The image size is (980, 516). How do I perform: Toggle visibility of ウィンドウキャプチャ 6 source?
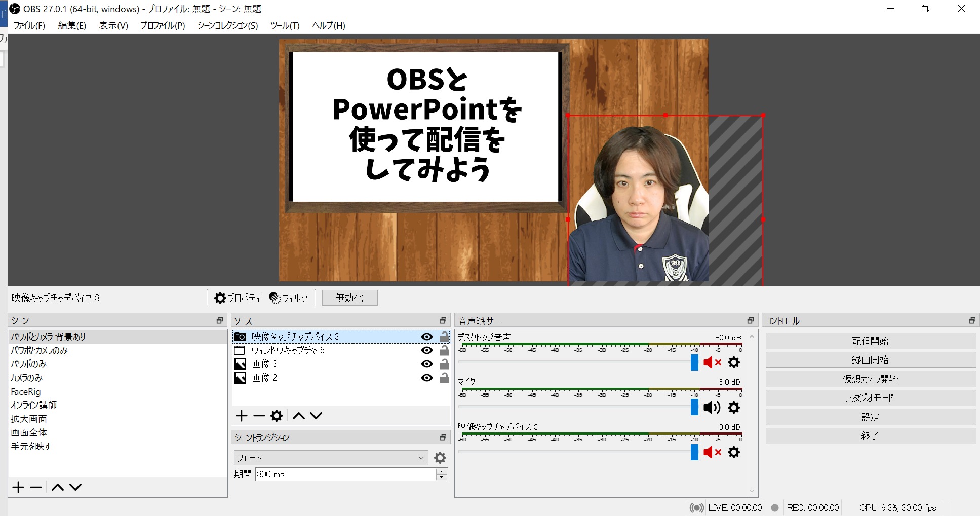point(427,350)
